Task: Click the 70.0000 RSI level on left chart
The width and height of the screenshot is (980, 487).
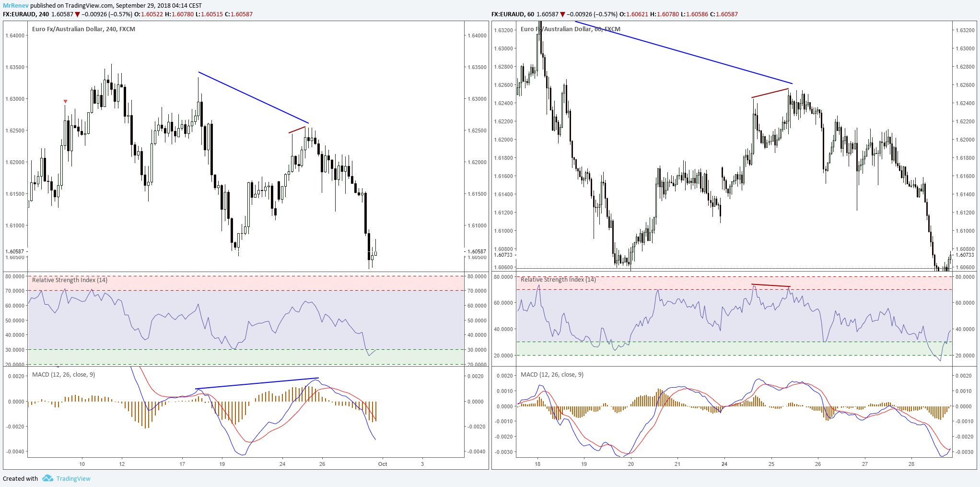Action: [x=14, y=291]
